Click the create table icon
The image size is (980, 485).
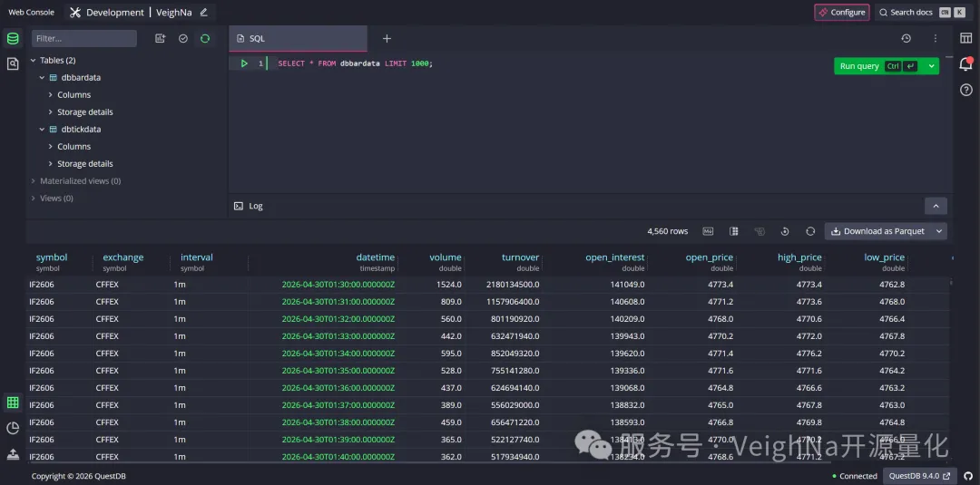(x=161, y=39)
